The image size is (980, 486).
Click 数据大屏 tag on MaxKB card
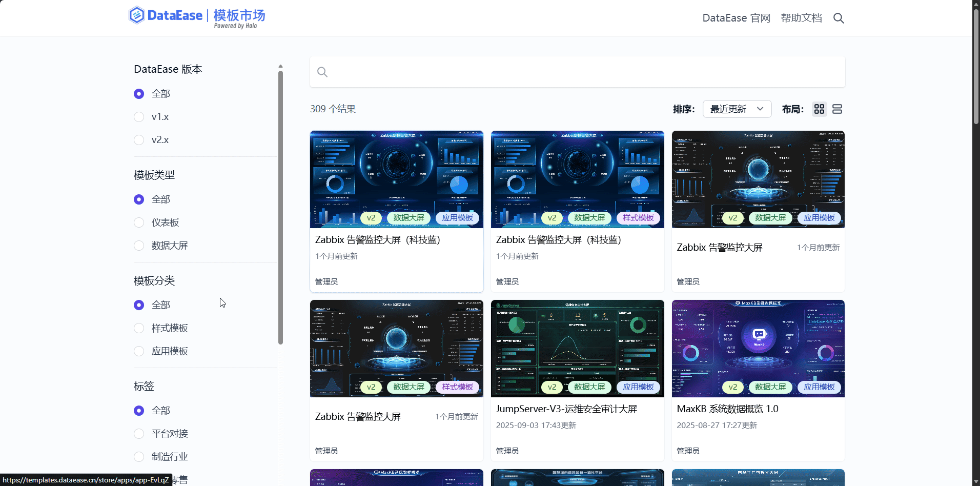click(x=770, y=387)
